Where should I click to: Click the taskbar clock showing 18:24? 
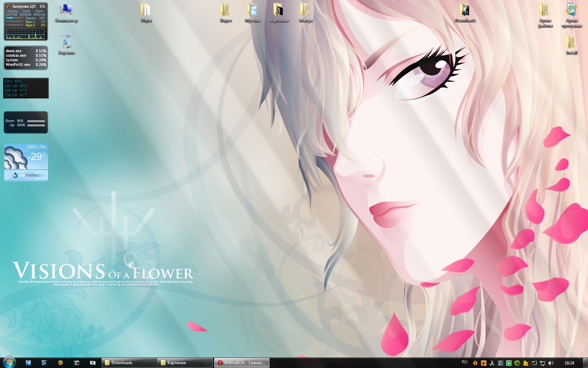[x=569, y=363]
